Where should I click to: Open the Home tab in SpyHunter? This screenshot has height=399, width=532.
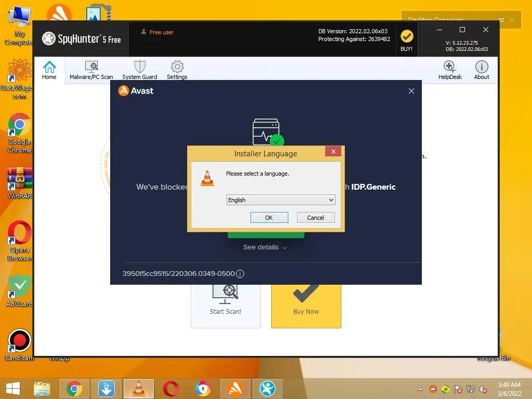pyautogui.click(x=49, y=70)
